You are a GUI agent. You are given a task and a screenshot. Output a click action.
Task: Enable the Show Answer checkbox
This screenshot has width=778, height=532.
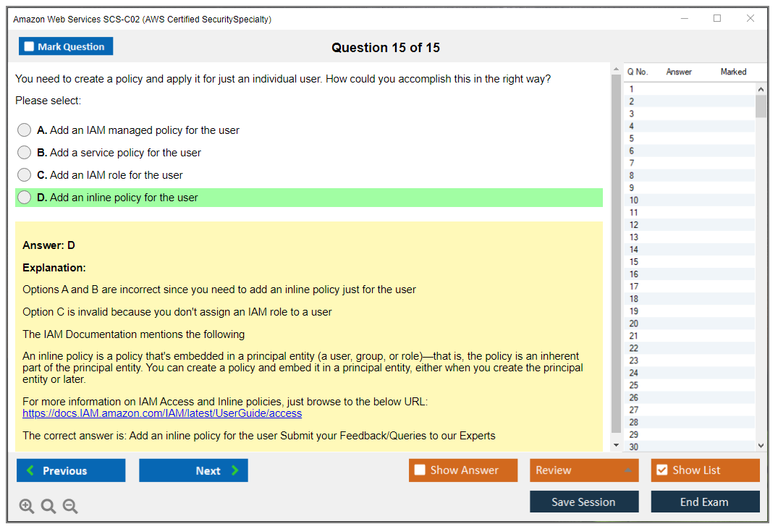pos(420,470)
